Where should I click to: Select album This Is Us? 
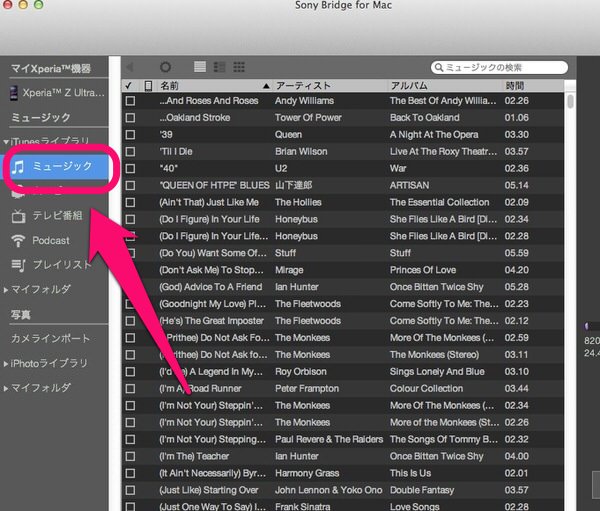tap(410, 473)
